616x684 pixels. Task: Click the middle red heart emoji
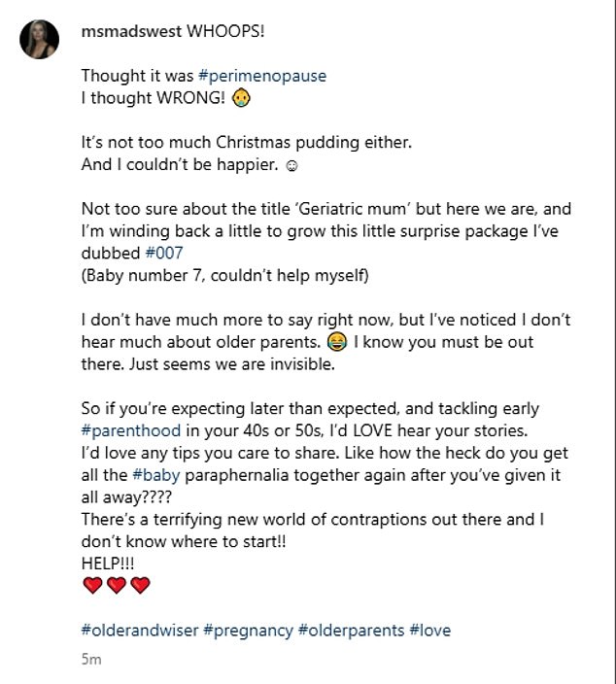116,585
